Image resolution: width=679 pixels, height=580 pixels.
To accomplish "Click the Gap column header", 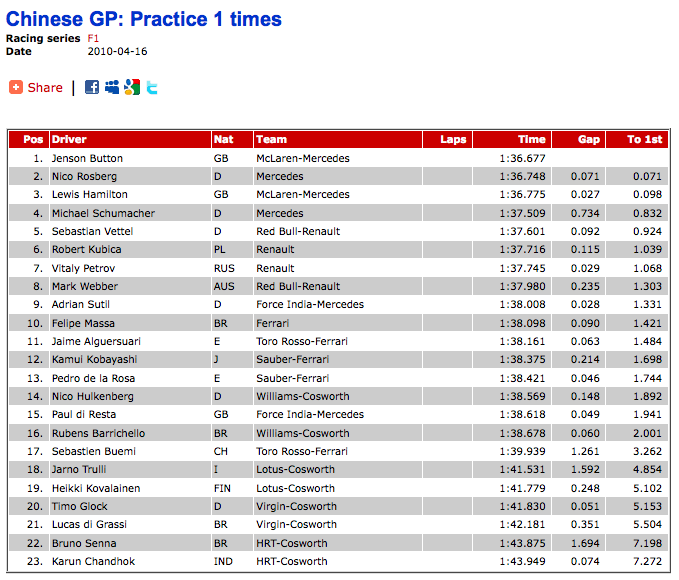I will point(589,140).
